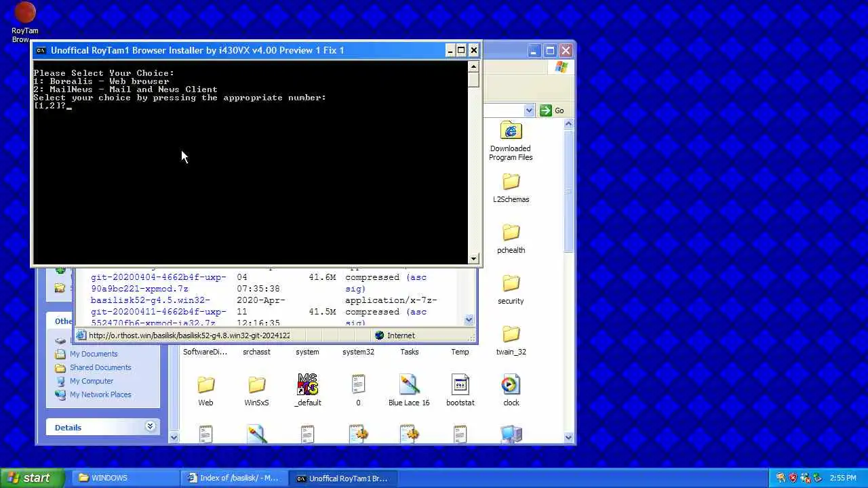The width and height of the screenshot is (868, 488).
Task: Open My Documents in Other Places
Action: click(94, 354)
